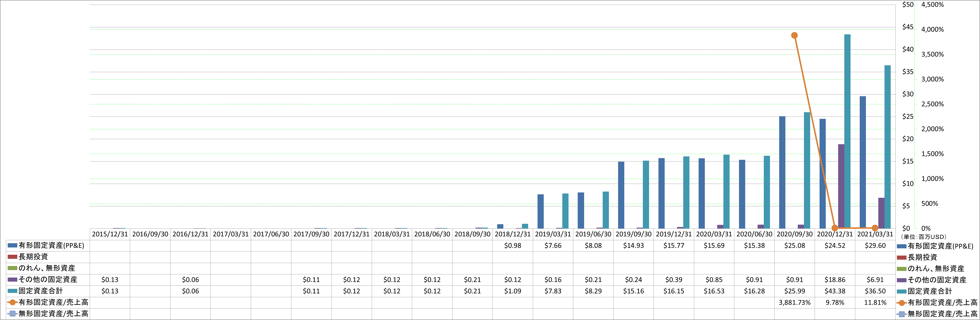Click the purple bar for 2020/12/31

click(841, 186)
